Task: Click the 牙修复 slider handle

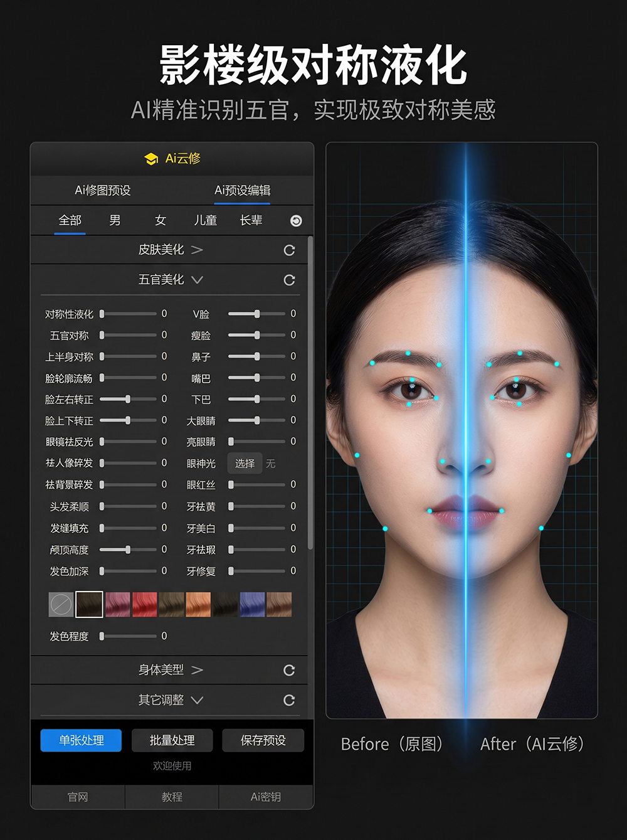Action: 231,571
